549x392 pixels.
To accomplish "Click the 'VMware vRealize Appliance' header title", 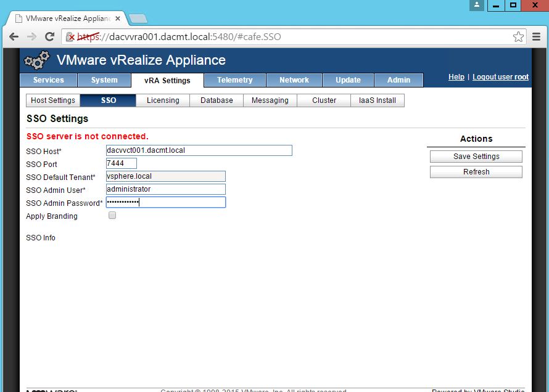I will [x=141, y=60].
